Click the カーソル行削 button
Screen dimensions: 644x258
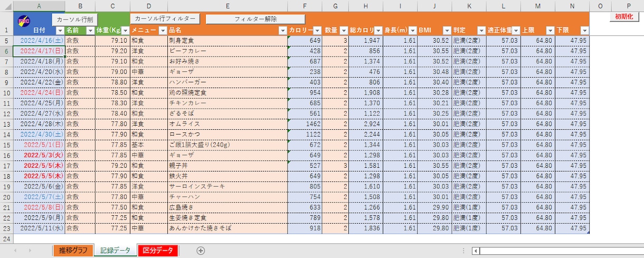click(x=75, y=20)
